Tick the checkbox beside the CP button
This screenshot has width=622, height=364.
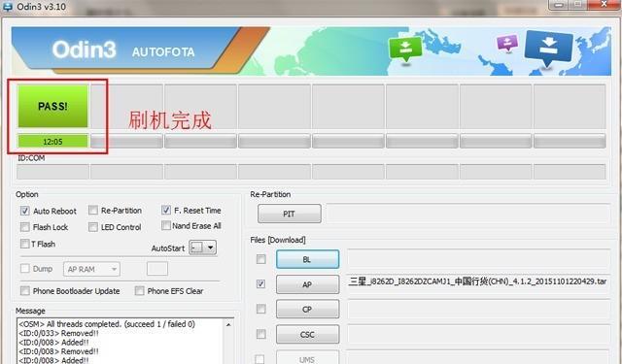(x=261, y=309)
